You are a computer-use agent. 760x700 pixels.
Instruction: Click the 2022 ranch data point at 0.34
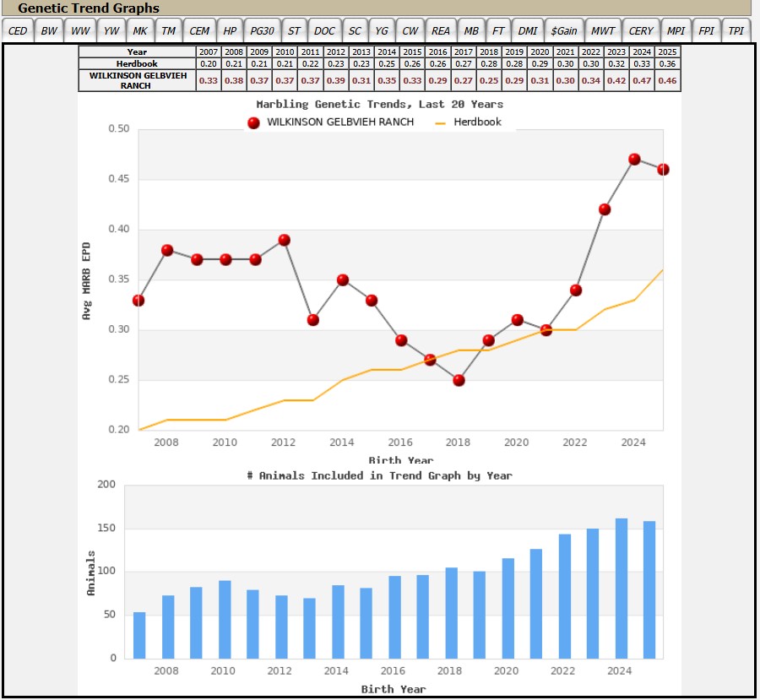point(576,290)
